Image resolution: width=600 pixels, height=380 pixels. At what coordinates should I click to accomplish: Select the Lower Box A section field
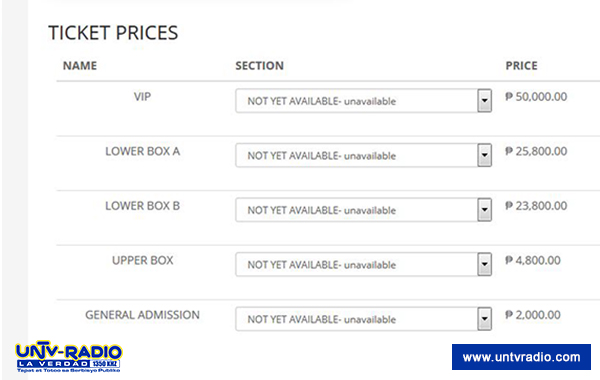(364, 155)
